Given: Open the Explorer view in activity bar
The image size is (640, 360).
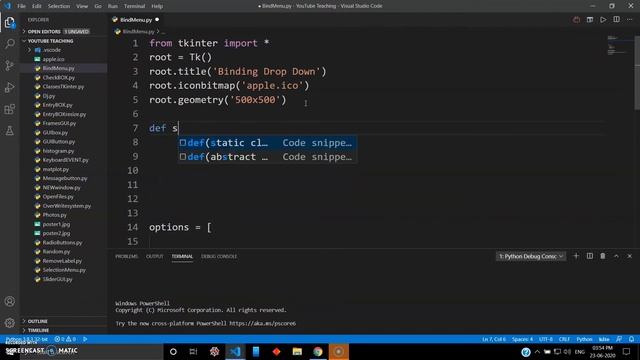Looking at the screenshot, I should coord(9,22).
